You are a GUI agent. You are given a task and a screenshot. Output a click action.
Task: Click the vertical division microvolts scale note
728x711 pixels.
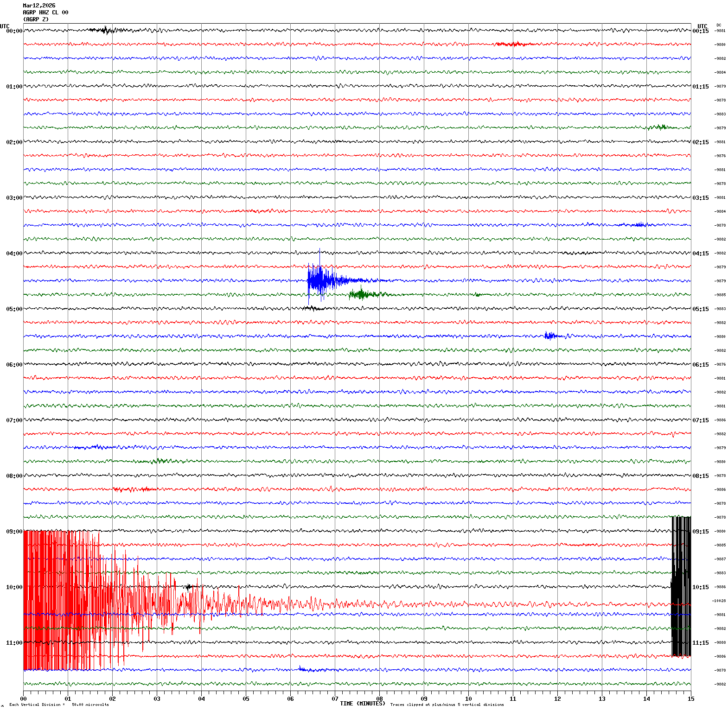59,705
